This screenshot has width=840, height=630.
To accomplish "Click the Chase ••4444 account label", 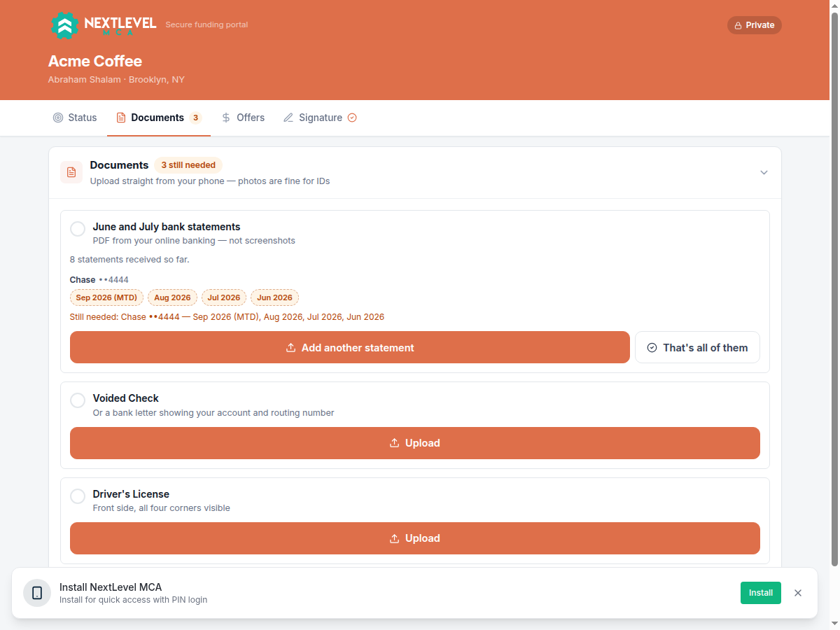I will tap(99, 280).
